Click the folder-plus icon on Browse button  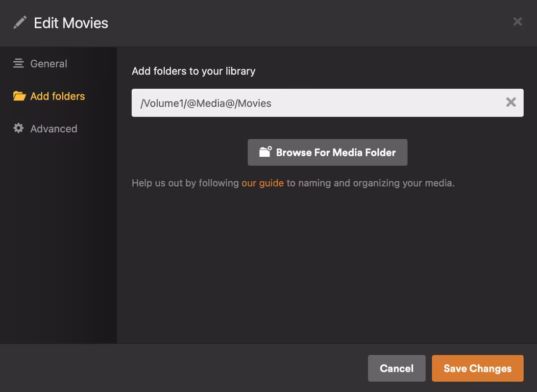point(266,152)
